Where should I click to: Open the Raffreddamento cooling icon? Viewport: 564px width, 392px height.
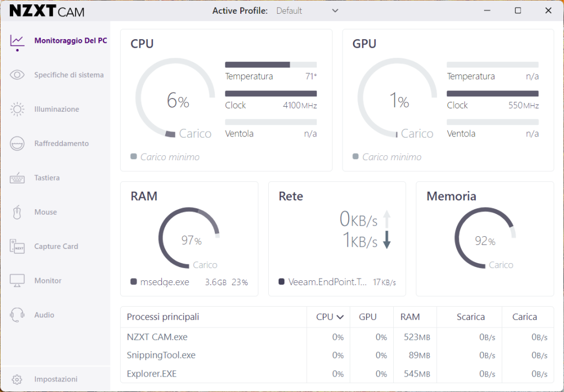17,143
